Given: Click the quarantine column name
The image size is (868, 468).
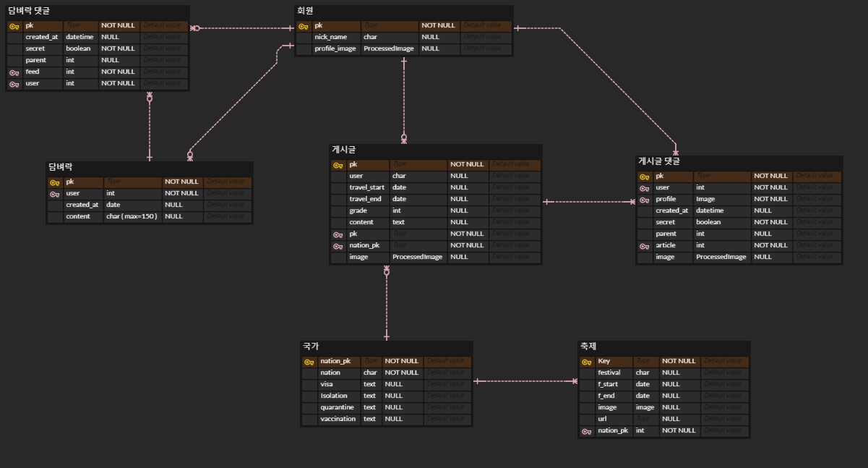Looking at the screenshot, I should point(338,407).
